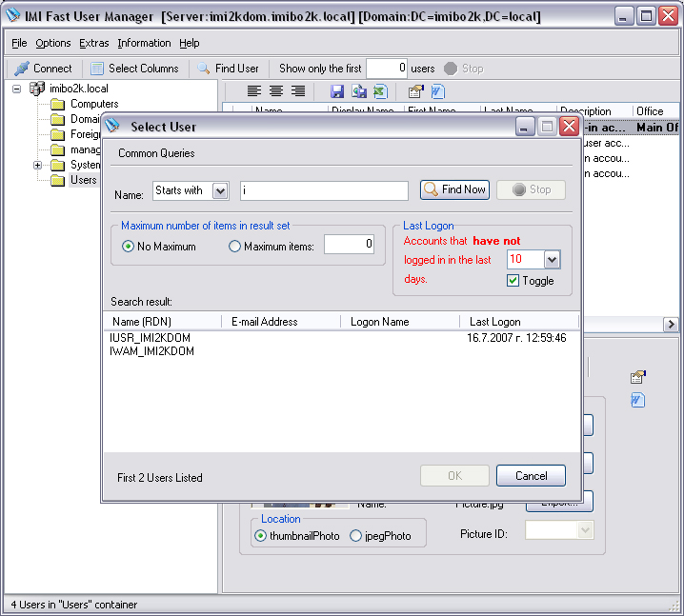This screenshot has width=684, height=616.
Task: Click the Select User dialog title icon
Action: [x=112, y=126]
